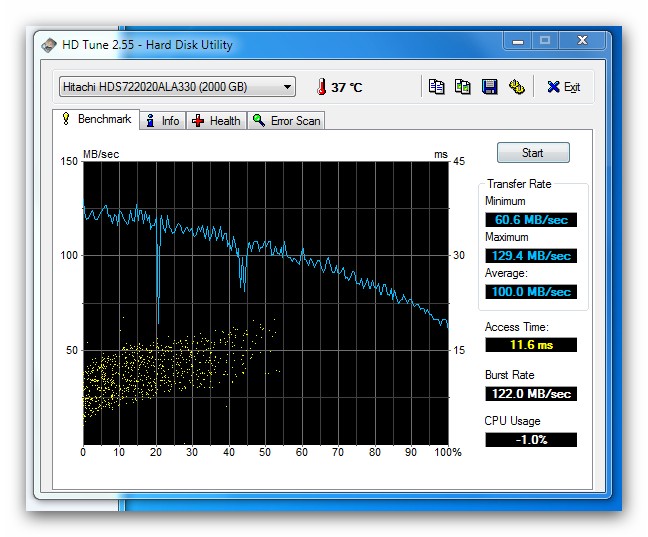Click the thermometer temperature icon
648x537 pixels.
coord(321,87)
